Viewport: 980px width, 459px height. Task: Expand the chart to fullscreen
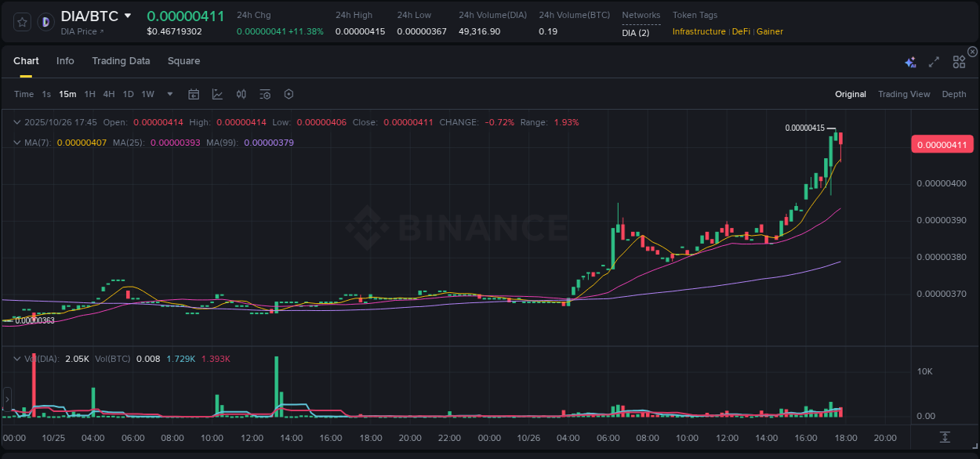[x=933, y=61]
